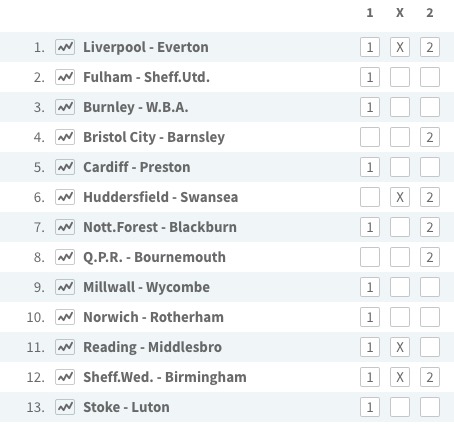Select the 2 box for Millwall - Wycombe
454x433 pixels.
tap(430, 287)
